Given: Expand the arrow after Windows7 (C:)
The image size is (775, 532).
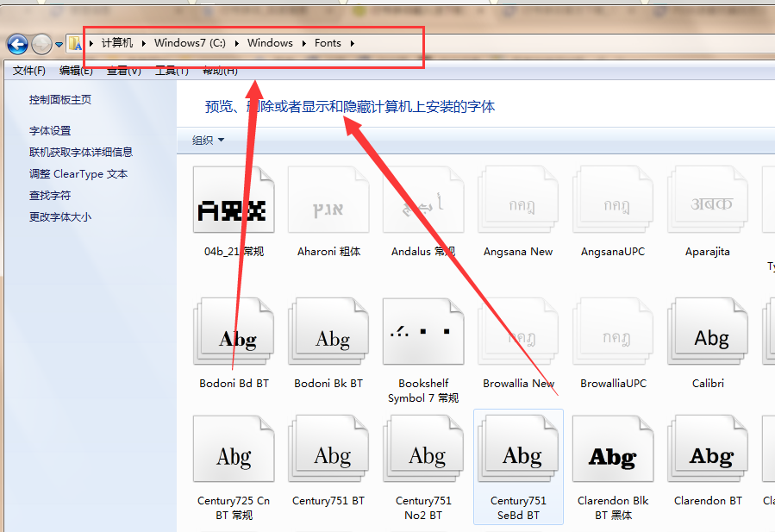Looking at the screenshot, I should coord(237,43).
